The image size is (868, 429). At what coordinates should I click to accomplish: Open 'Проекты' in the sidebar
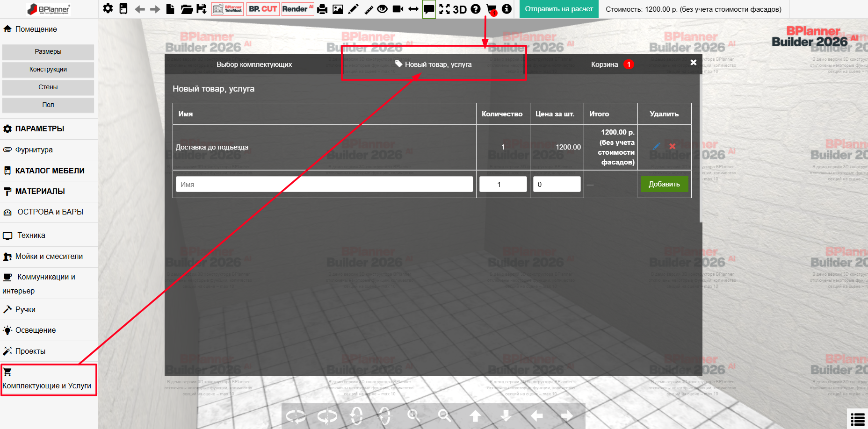tap(49, 351)
